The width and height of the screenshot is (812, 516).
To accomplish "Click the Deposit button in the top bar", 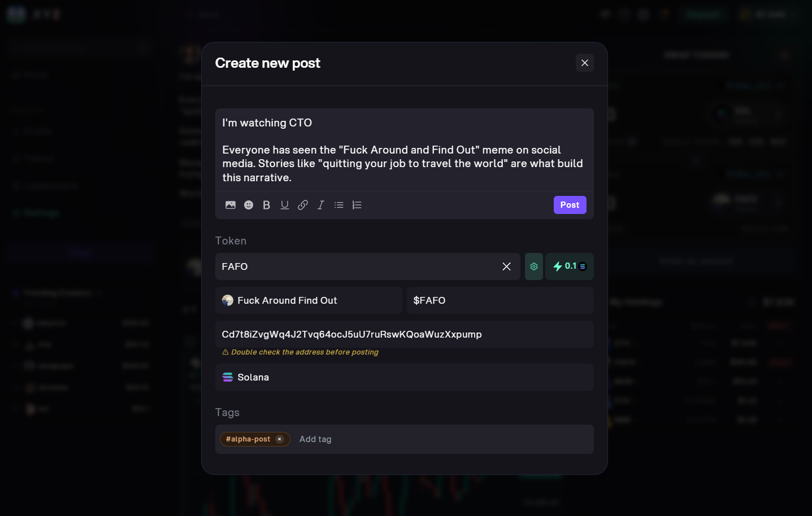I will click(x=702, y=14).
